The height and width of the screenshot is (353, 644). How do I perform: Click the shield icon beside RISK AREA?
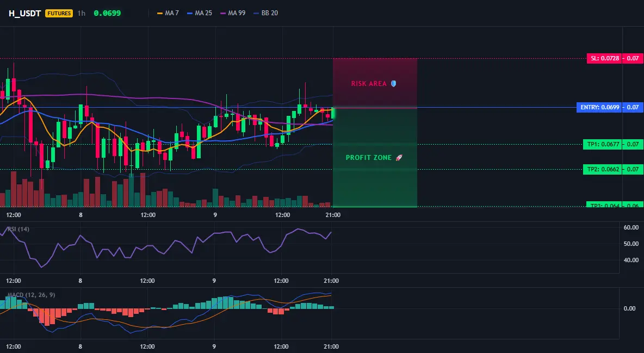tap(393, 83)
